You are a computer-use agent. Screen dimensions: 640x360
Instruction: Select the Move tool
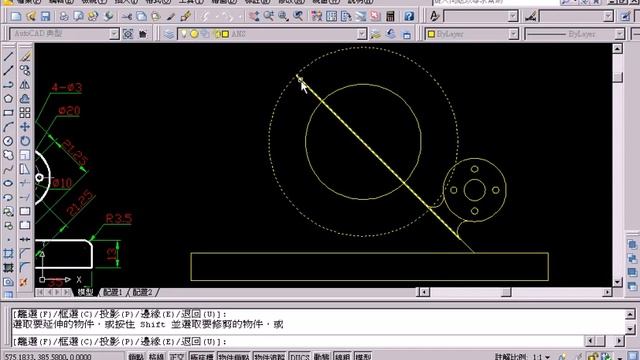point(25,127)
